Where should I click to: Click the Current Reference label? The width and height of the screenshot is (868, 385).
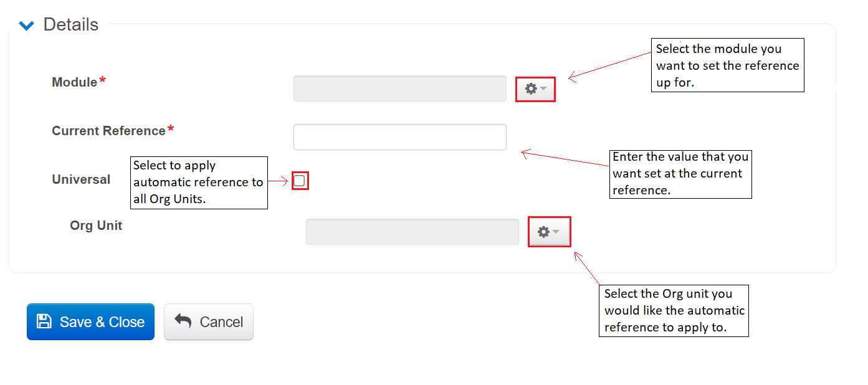pyautogui.click(x=108, y=131)
